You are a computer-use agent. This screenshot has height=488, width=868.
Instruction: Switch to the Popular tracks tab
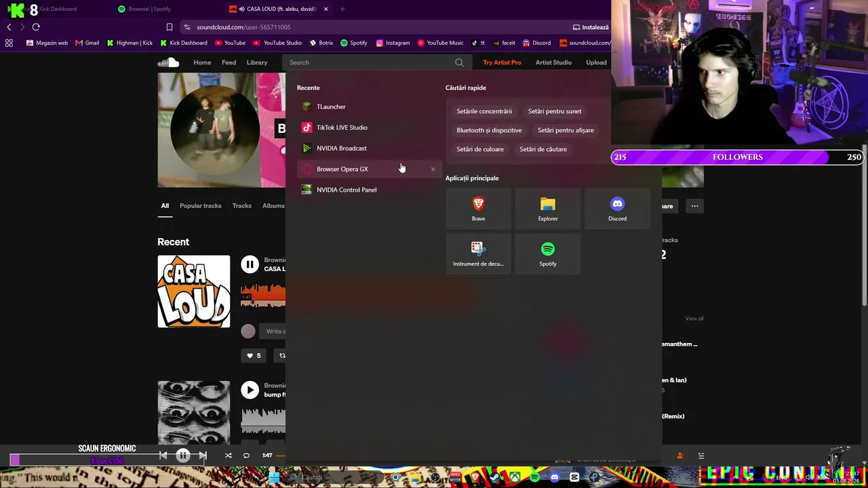tap(201, 206)
